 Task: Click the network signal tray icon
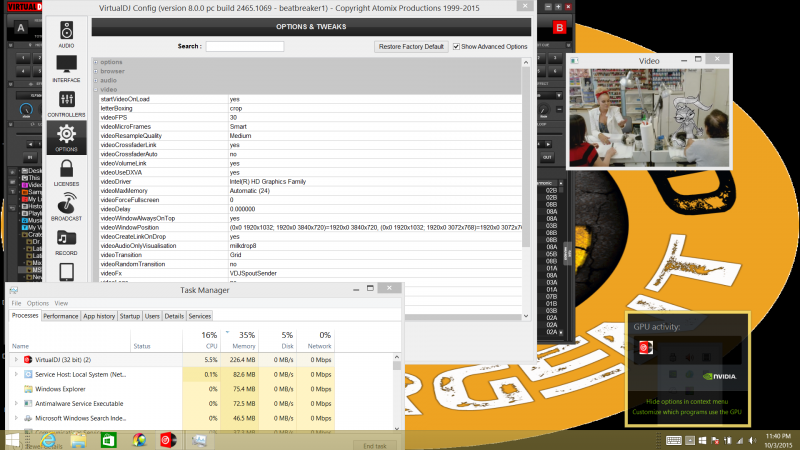pos(740,440)
